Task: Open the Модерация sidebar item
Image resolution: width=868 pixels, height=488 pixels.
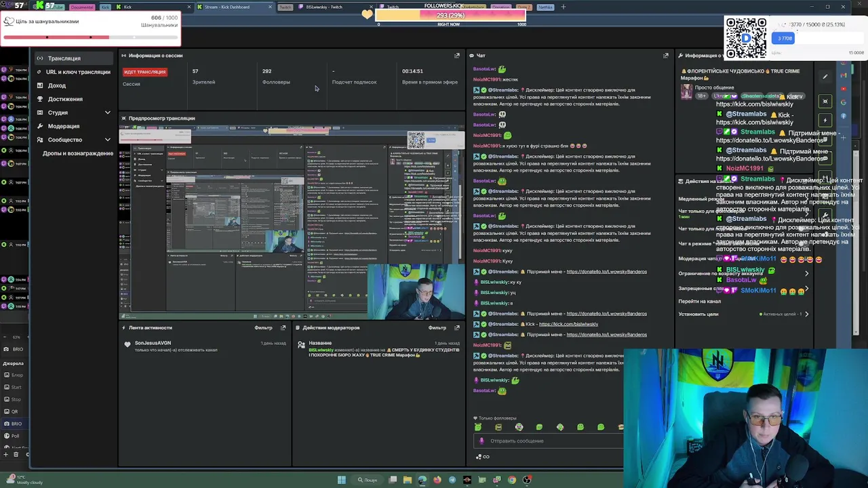Action: point(64,126)
